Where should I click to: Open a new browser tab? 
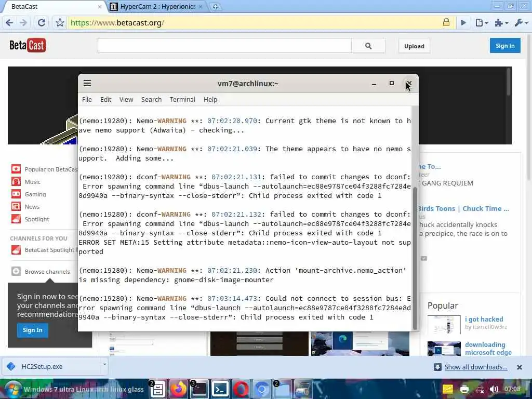216,7
